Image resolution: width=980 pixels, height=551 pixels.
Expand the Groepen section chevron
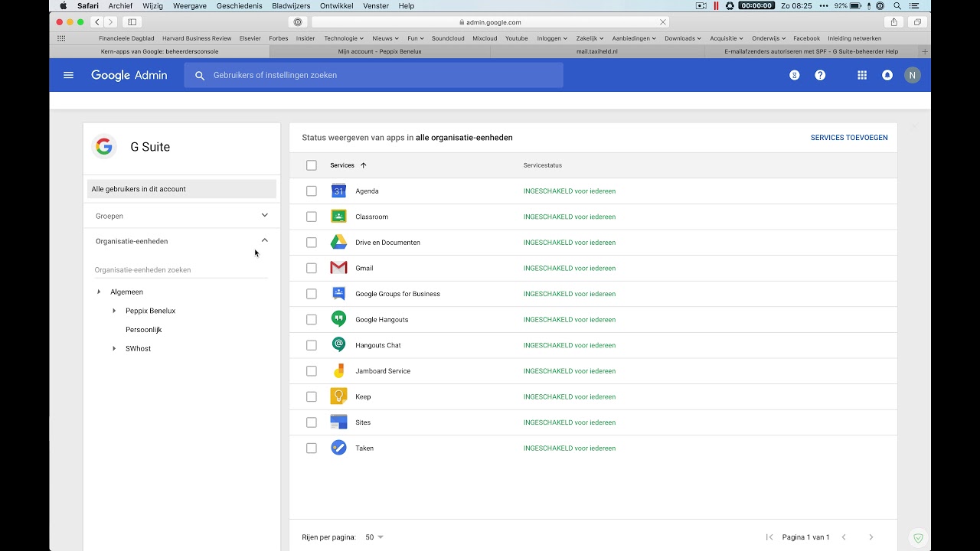point(265,216)
